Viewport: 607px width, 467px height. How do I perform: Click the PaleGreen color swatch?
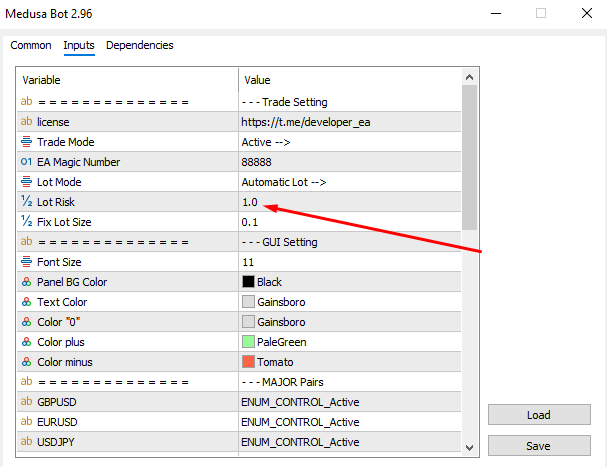pyautogui.click(x=248, y=342)
